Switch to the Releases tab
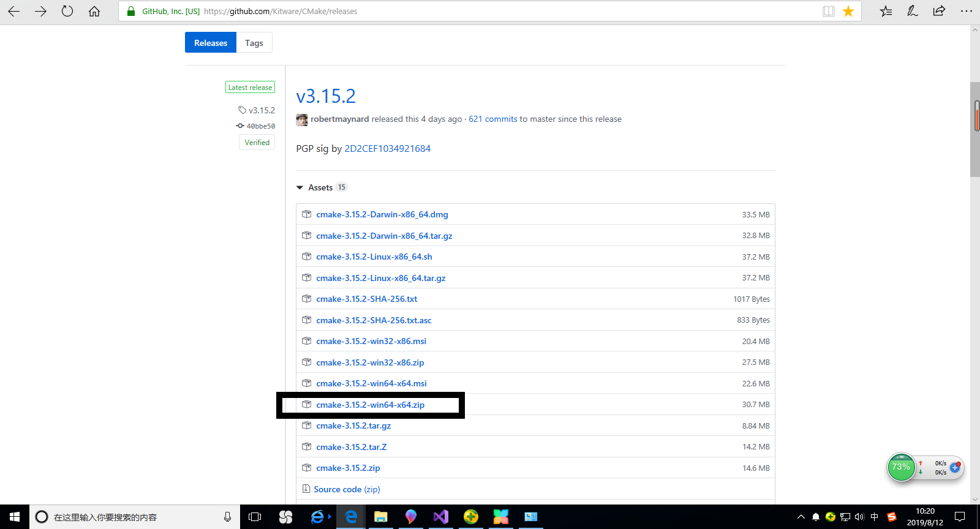Image resolution: width=980 pixels, height=529 pixels. [x=211, y=42]
